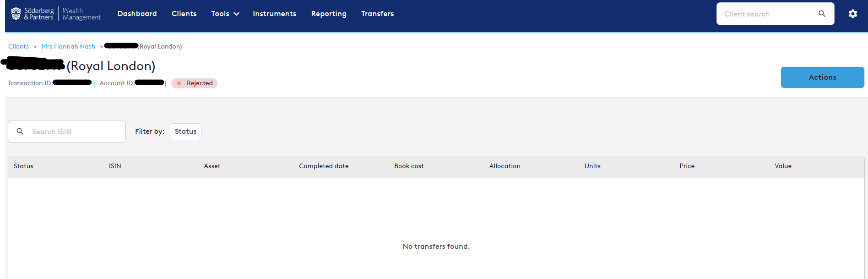Select the Allocation column header
This screenshot has width=868, height=279.
[505, 166]
